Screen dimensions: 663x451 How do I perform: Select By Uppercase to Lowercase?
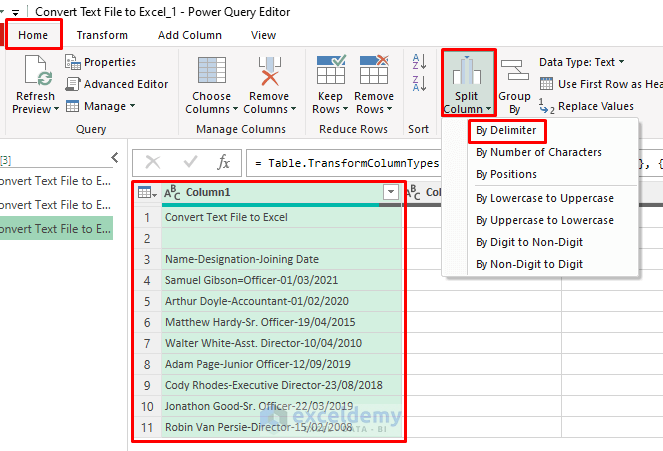coord(545,220)
